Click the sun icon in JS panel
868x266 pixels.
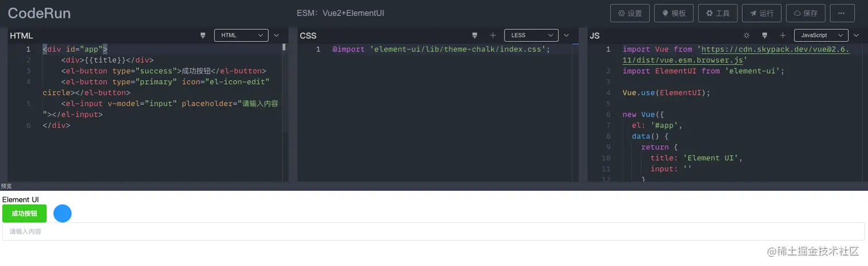pyautogui.click(x=746, y=36)
